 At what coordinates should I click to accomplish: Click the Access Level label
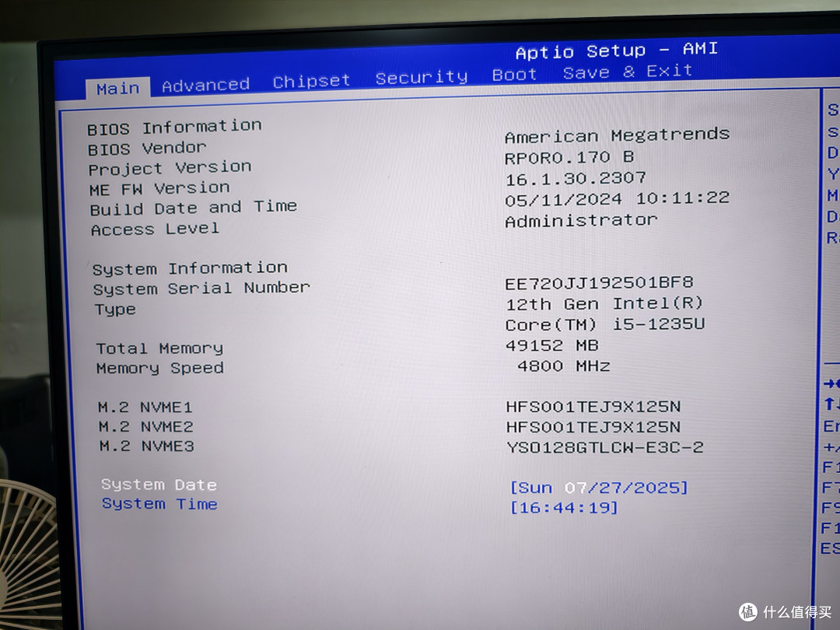point(155,229)
